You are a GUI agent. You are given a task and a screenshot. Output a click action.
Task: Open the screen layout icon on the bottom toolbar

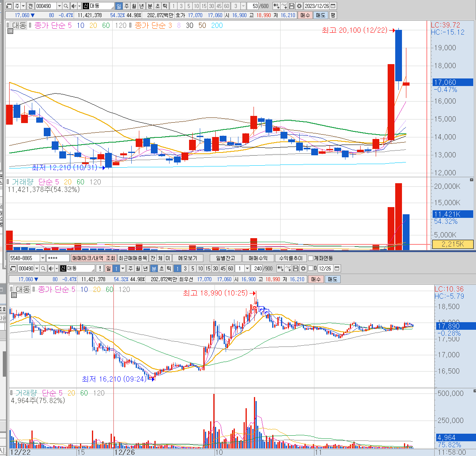point(13,268)
